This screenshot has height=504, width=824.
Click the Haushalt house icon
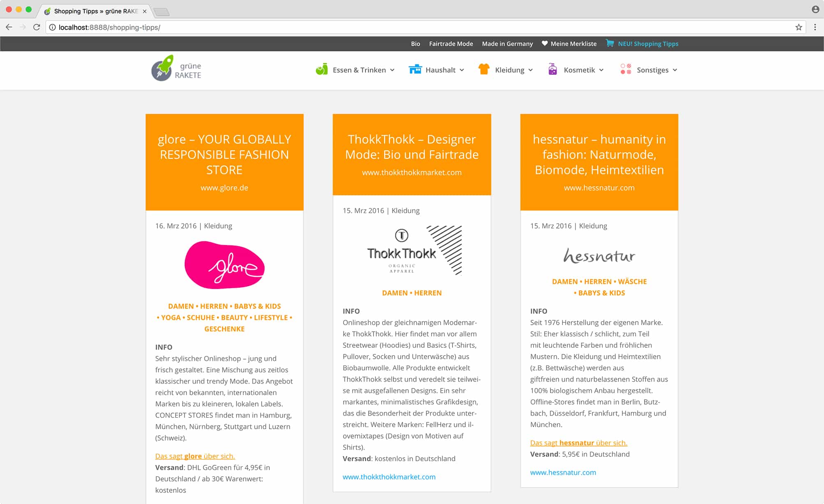[415, 69]
